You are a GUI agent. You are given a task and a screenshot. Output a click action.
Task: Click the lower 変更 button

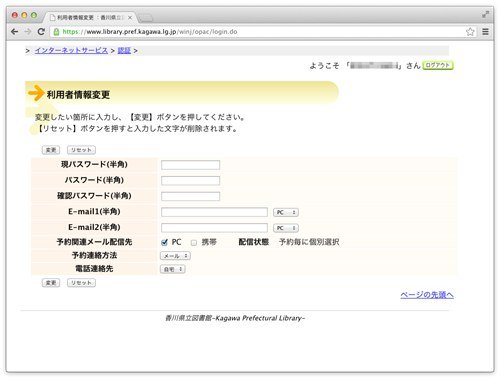click(x=51, y=283)
